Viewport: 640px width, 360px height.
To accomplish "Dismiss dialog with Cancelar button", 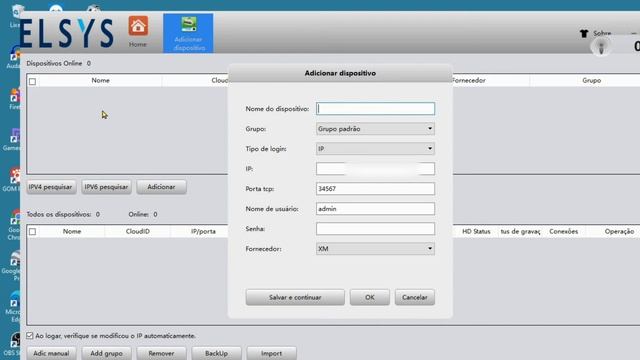I will (414, 297).
